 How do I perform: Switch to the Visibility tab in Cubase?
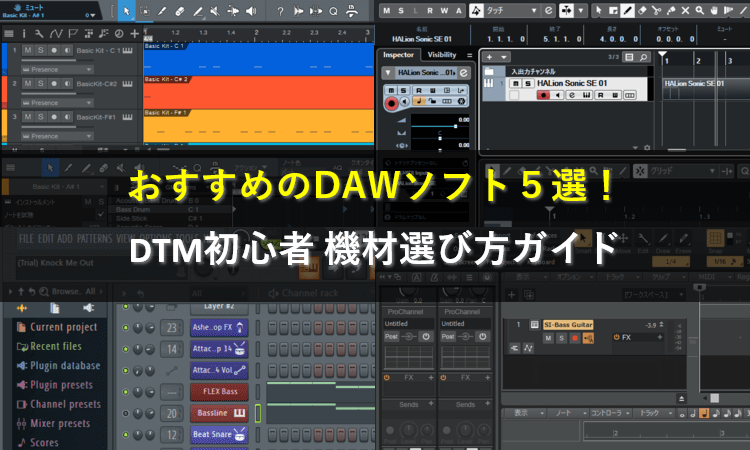pyautogui.click(x=441, y=55)
